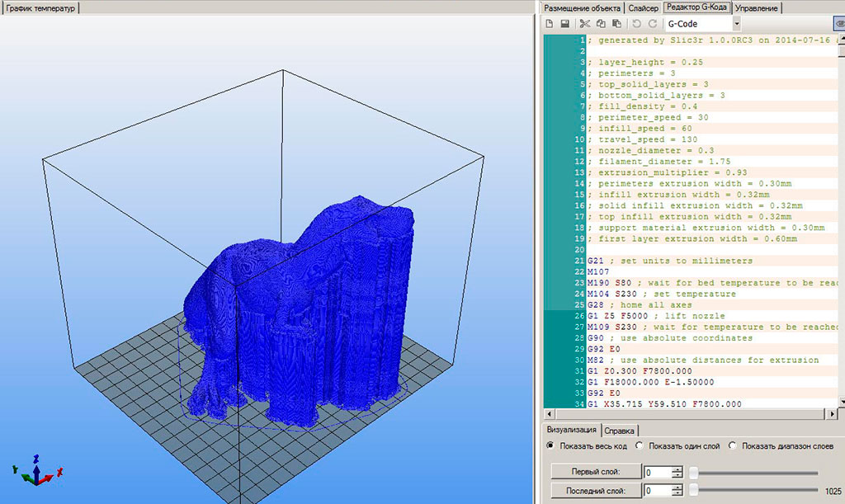Switch to the 'Слайсер' tab
This screenshot has height=504, width=845.
point(643,7)
